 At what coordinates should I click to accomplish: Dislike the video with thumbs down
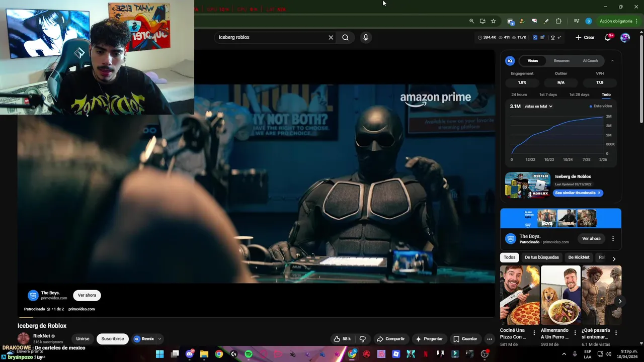[362, 339]
